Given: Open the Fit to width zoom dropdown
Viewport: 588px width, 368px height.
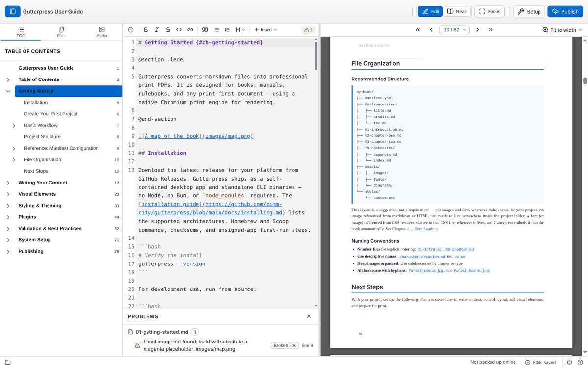Looking at the screenshot, I should (563, 30).
